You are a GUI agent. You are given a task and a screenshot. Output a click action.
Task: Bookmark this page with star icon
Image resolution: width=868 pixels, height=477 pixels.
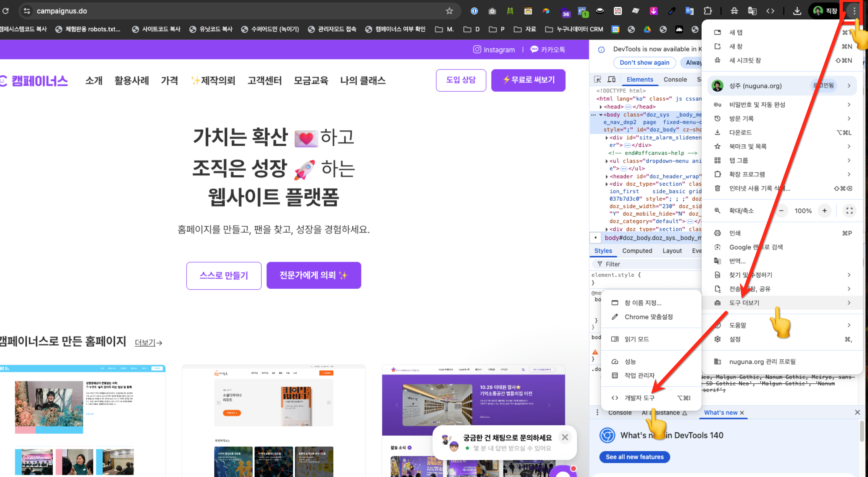(449, 11)
